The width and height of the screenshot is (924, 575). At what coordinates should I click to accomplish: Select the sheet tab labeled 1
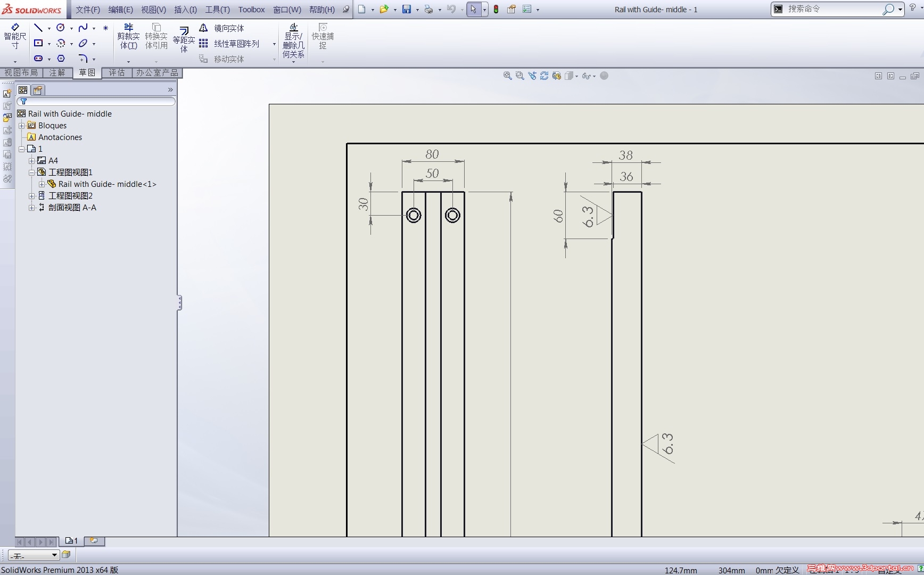tap(71, 541)
